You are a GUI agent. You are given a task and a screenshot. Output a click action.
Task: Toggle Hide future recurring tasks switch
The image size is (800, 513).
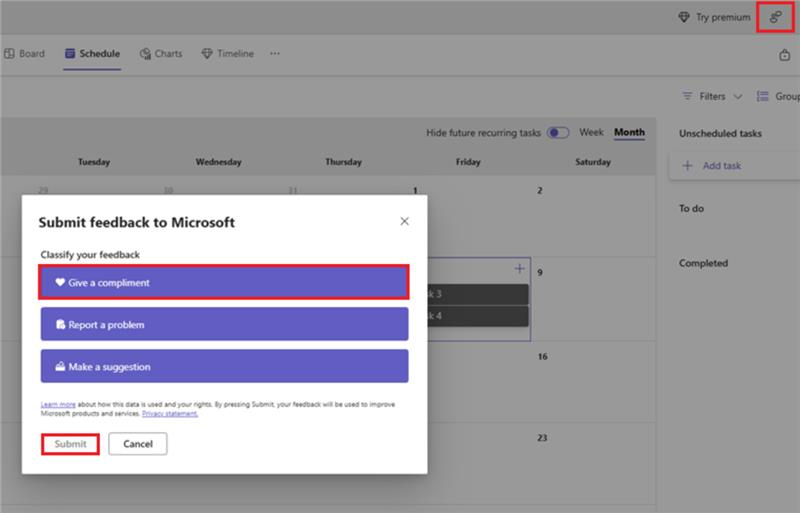(558, 133)
